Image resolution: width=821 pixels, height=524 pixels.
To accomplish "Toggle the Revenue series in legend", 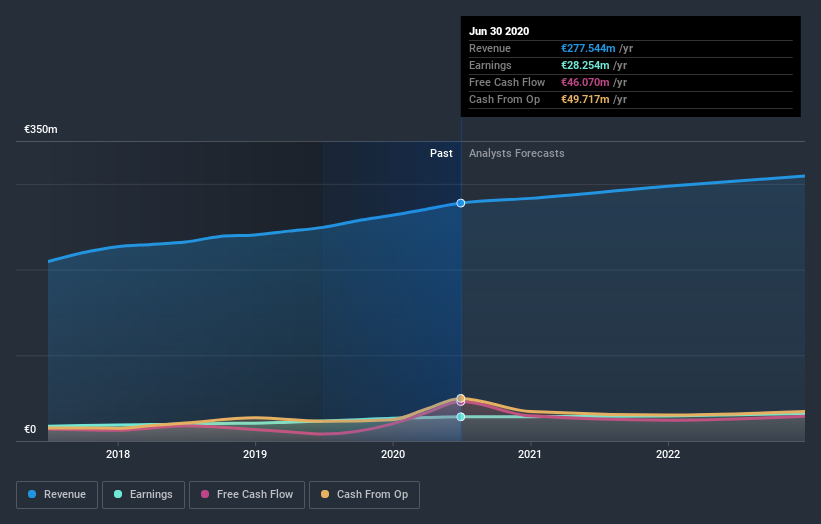I will (57, 495).
